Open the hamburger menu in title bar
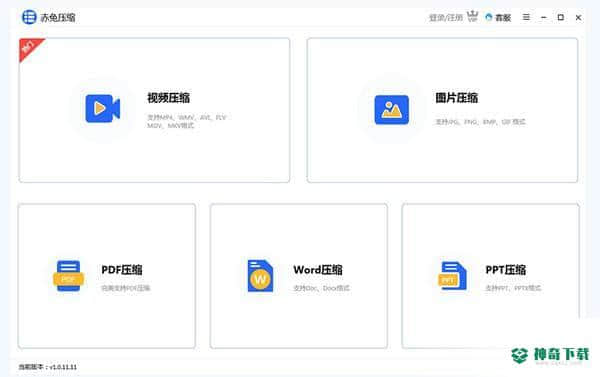 (526, 17)
